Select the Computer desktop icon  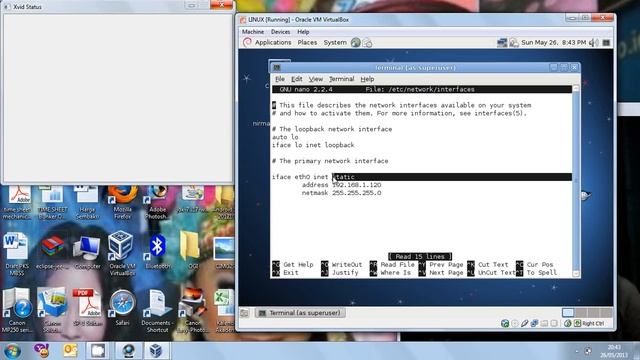click(87, 252)
